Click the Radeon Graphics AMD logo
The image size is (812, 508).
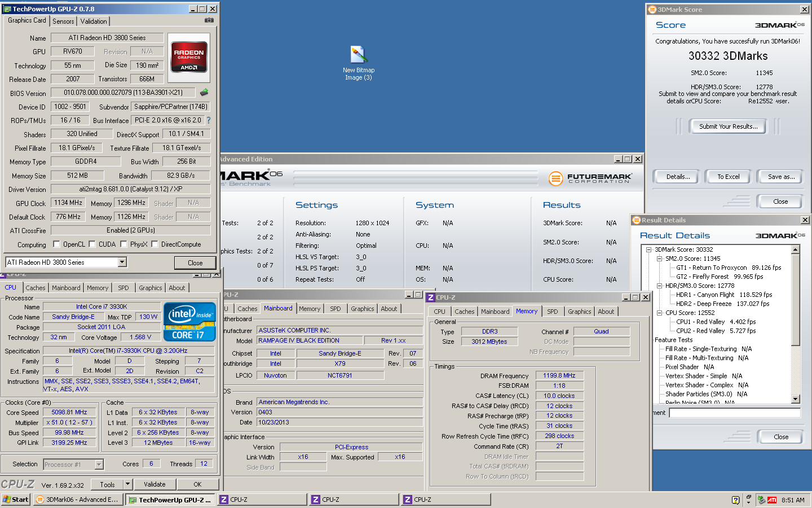click(x=189, y=57)
